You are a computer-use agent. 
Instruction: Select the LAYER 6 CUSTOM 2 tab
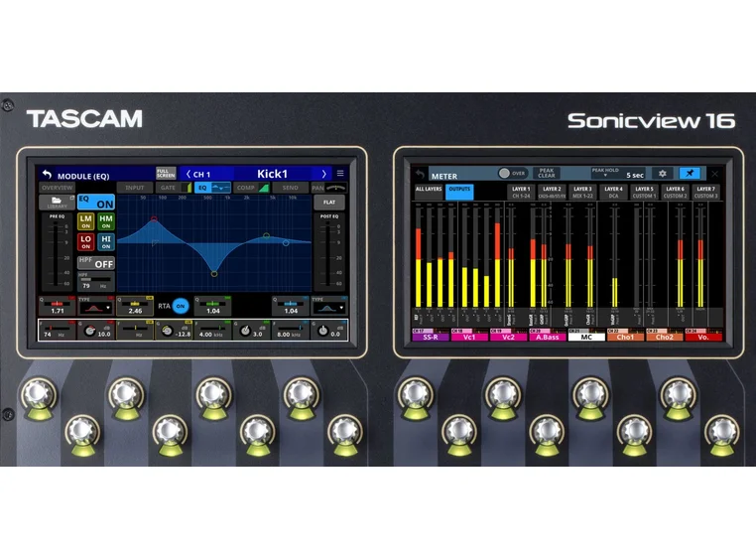click(676, 192)
